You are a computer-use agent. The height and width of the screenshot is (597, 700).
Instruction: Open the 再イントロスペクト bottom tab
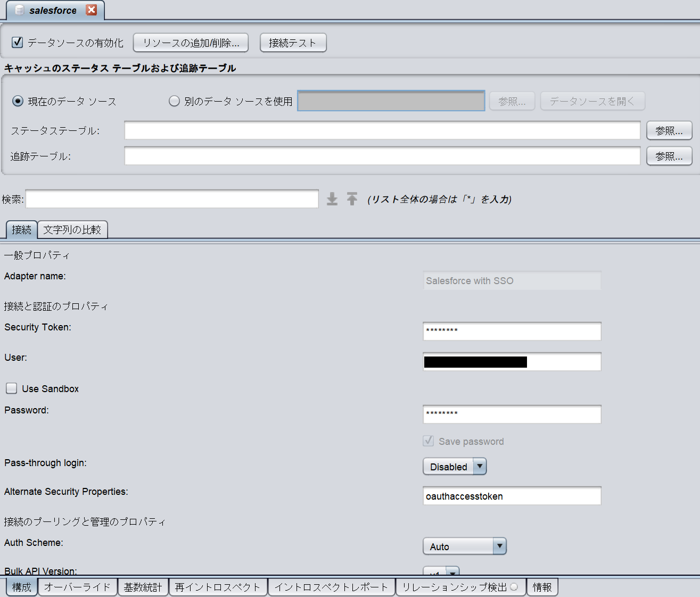click(x=218, y=587)
